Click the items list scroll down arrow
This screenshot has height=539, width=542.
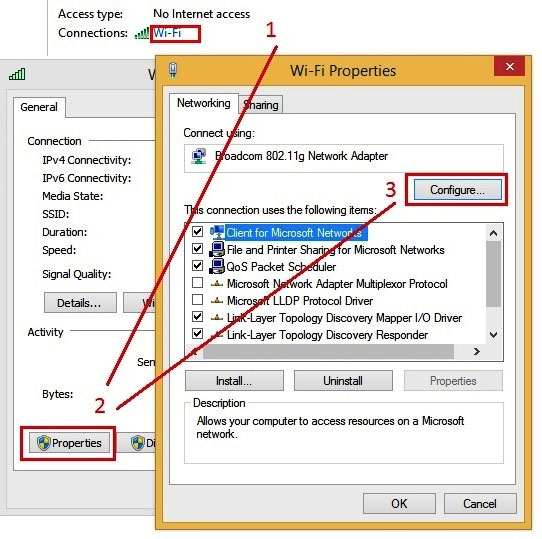click(494, 335)
